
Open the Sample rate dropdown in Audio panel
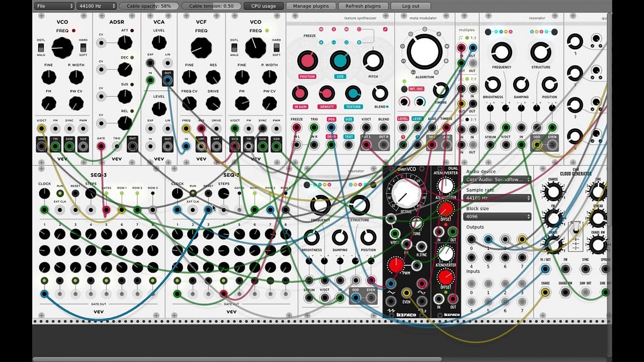click(496, 198)
